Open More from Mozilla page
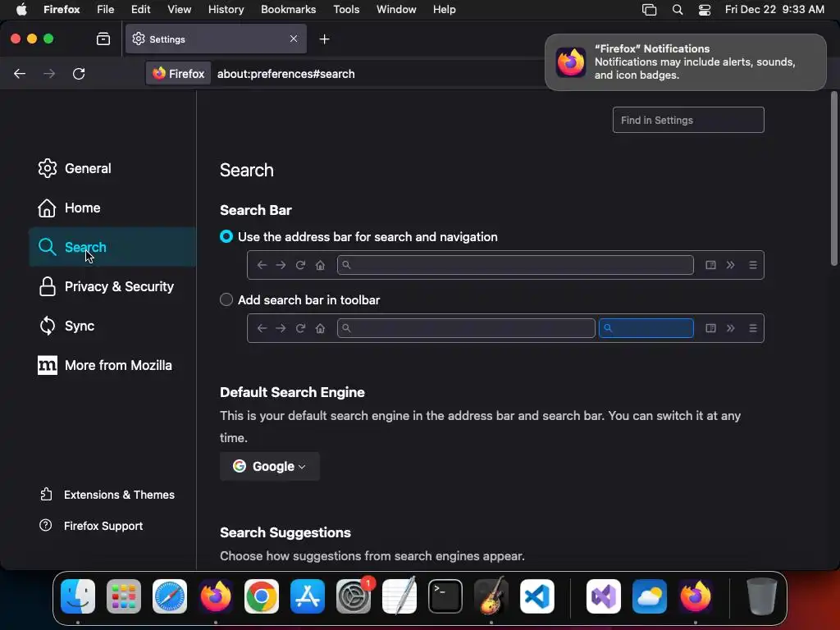This screenshot has width=840, height=630. click(104, 365)
